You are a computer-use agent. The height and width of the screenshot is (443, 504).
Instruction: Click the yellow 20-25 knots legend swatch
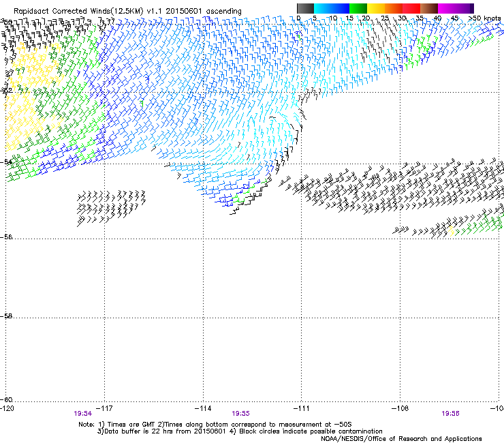376,8
